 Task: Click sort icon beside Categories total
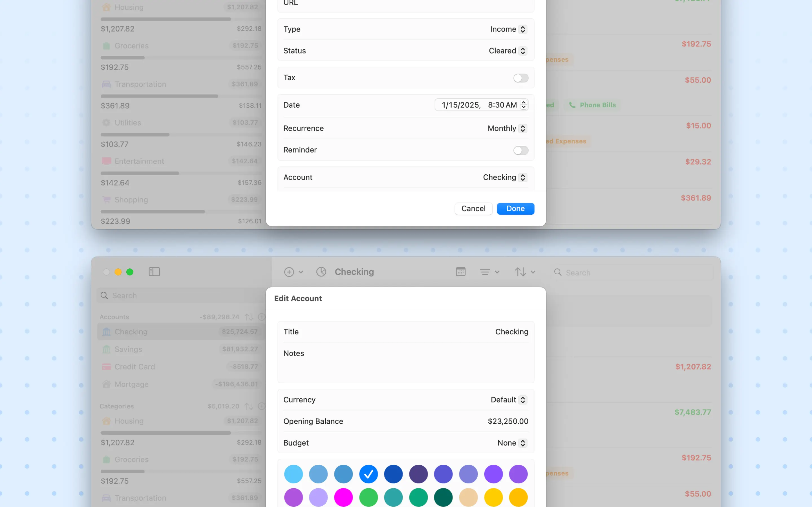pos(249,406)
